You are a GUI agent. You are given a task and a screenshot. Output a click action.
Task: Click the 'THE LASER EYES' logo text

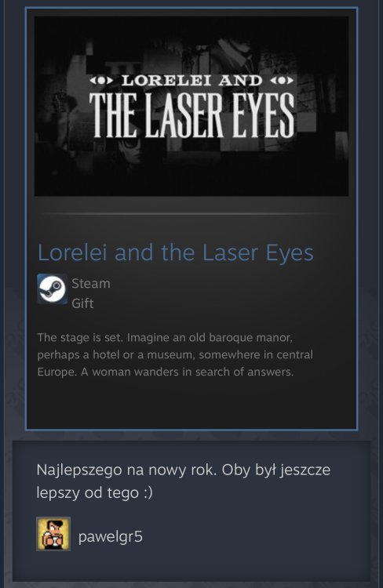(191, 114)
